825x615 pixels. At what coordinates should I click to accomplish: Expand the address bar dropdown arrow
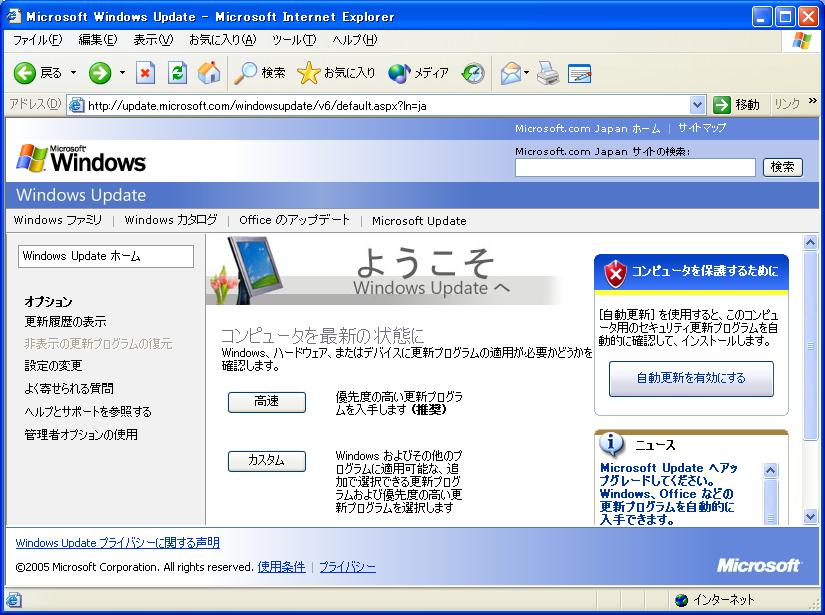pyautogui.click(x=697, y=105)
